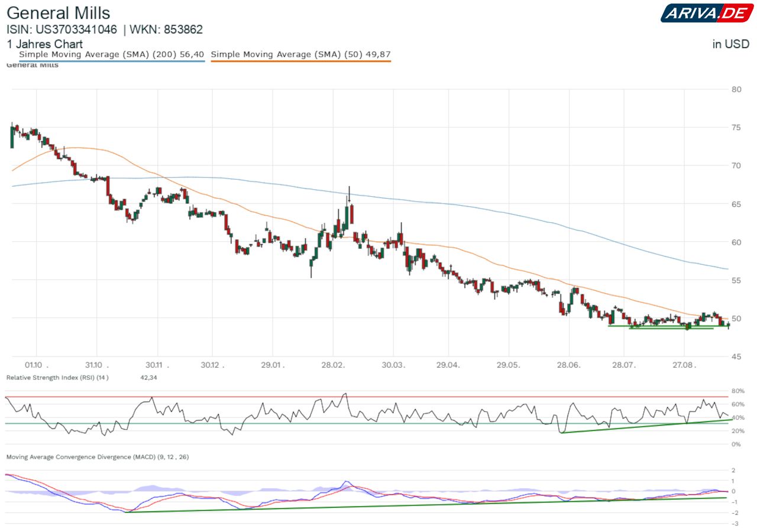This screenshot has width=757, height=532.
Task: Click the 40% RSI axis label
Action: (739, 418)
